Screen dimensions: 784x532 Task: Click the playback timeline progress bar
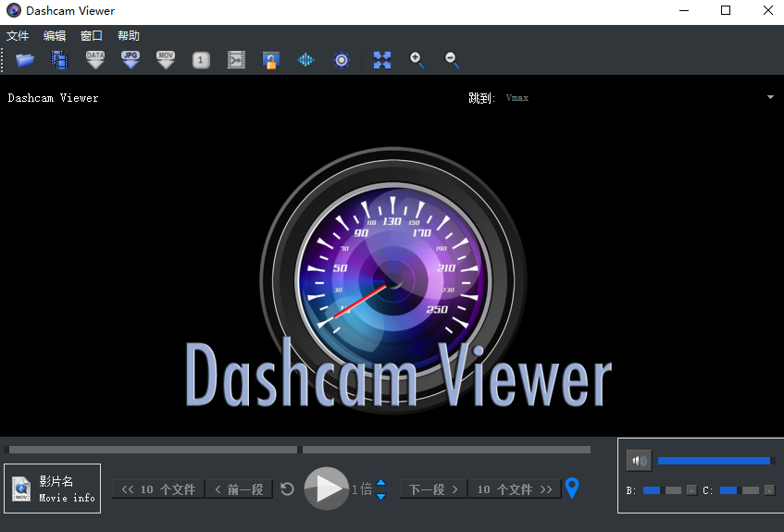click(297, 450)
